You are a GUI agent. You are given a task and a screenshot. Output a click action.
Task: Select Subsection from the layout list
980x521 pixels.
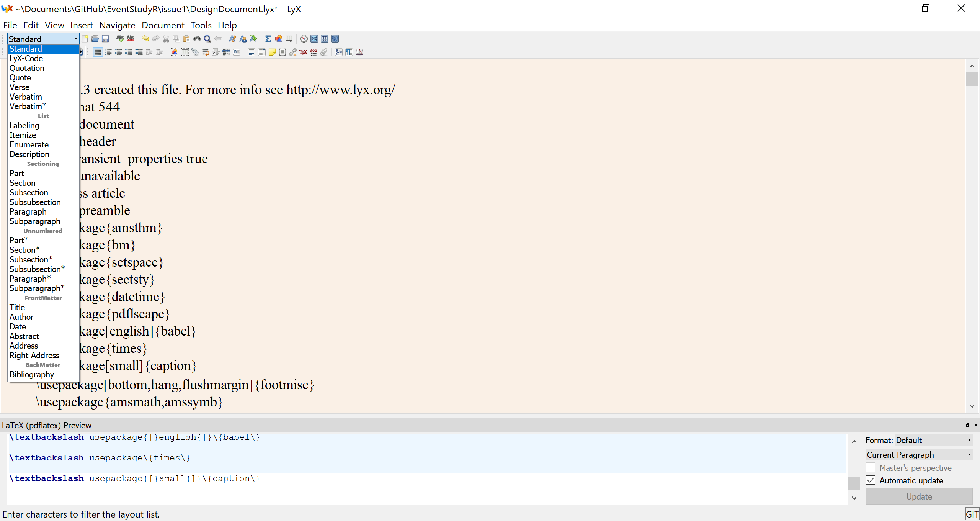tap(29, 192)
